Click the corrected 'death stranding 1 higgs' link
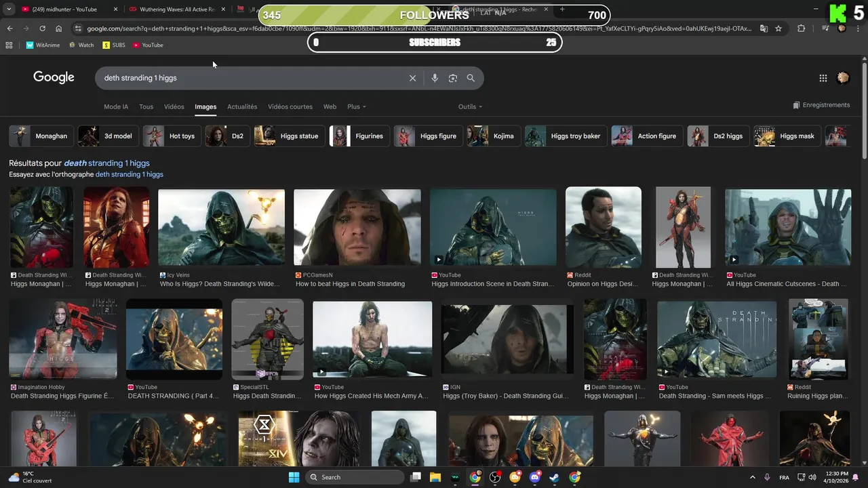Screen dimensions: 868x488 click(106, 163)
